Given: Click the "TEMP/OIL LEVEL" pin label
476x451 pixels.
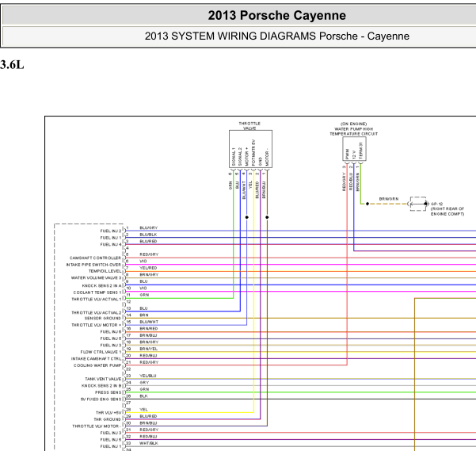Looking at the screenshot, I should click(105, 271).
